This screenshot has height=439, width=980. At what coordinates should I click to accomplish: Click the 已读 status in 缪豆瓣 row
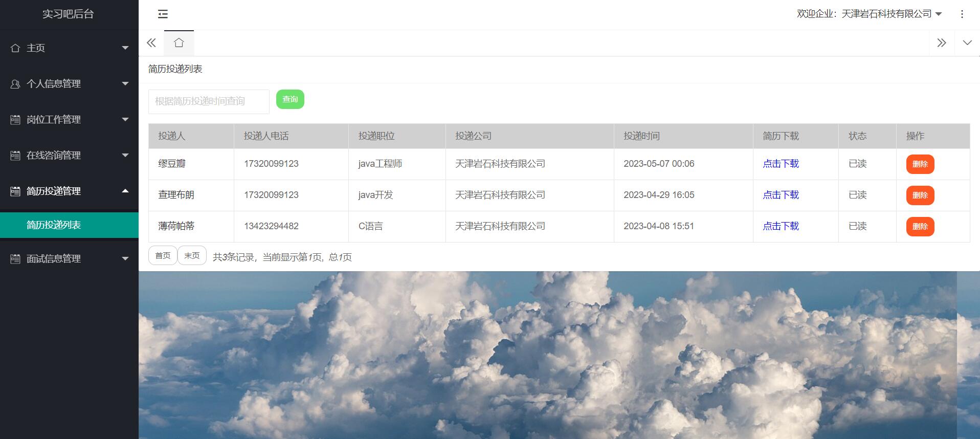(x=857, y=164)
